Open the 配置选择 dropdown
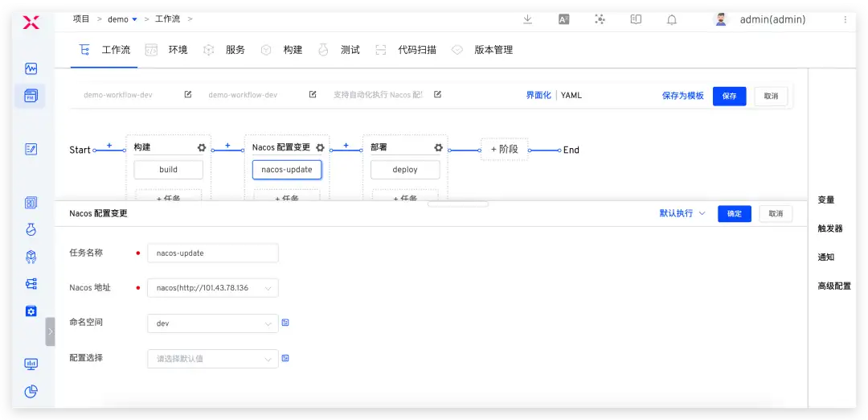868x420 pixels. (x=213, y=359)
